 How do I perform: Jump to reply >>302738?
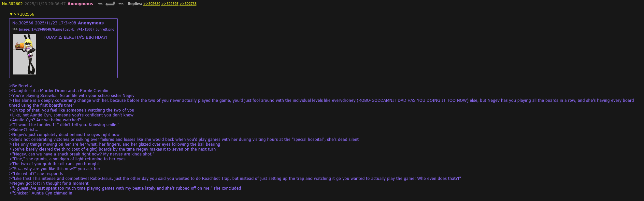pos(188,4)
